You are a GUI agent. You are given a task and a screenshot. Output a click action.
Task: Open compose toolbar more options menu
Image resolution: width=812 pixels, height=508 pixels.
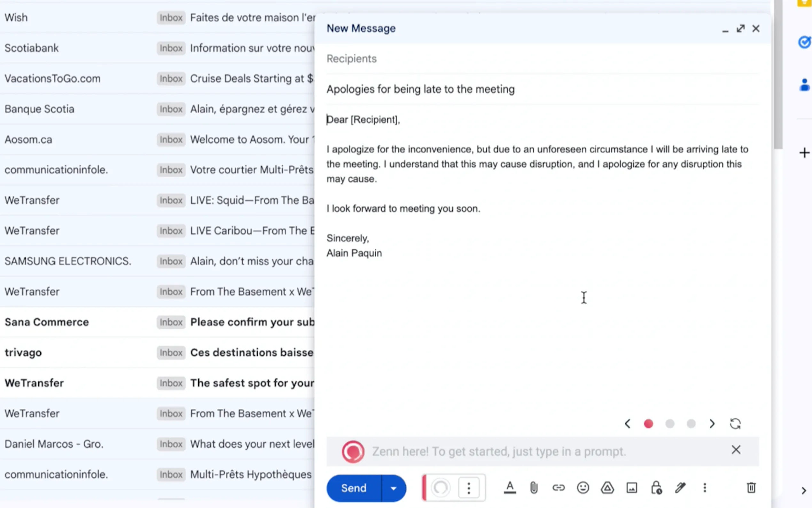pos(705,488)
